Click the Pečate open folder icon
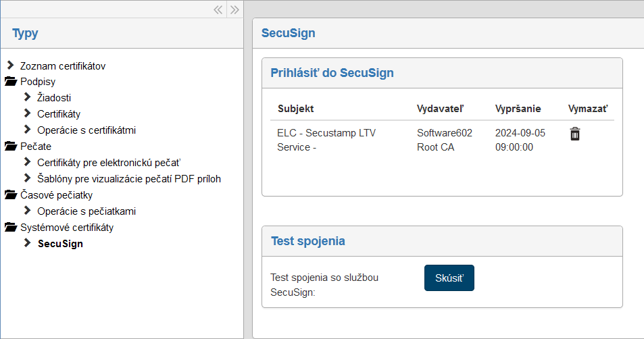This screenshot has height=339, width=644. [x=10, y=147]
